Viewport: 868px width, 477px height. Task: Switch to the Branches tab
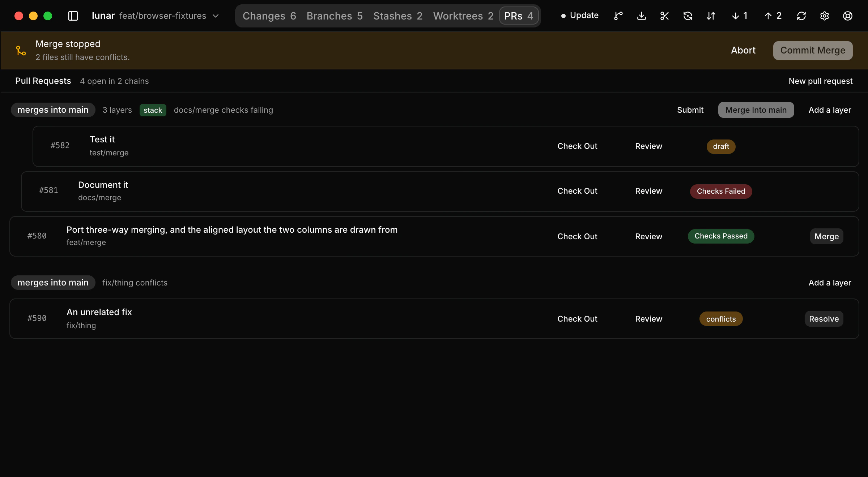pyautogui.click(x=335, y=16)
